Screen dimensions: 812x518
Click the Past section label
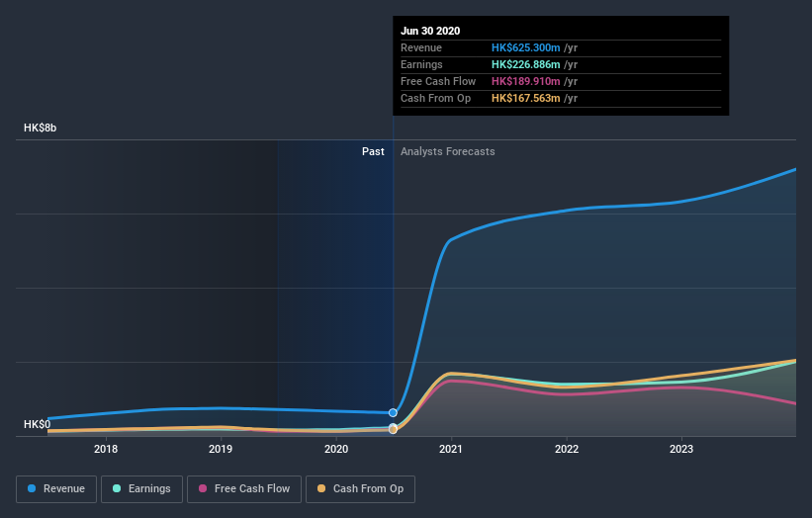pyautogui.click(x=373, y=151)
